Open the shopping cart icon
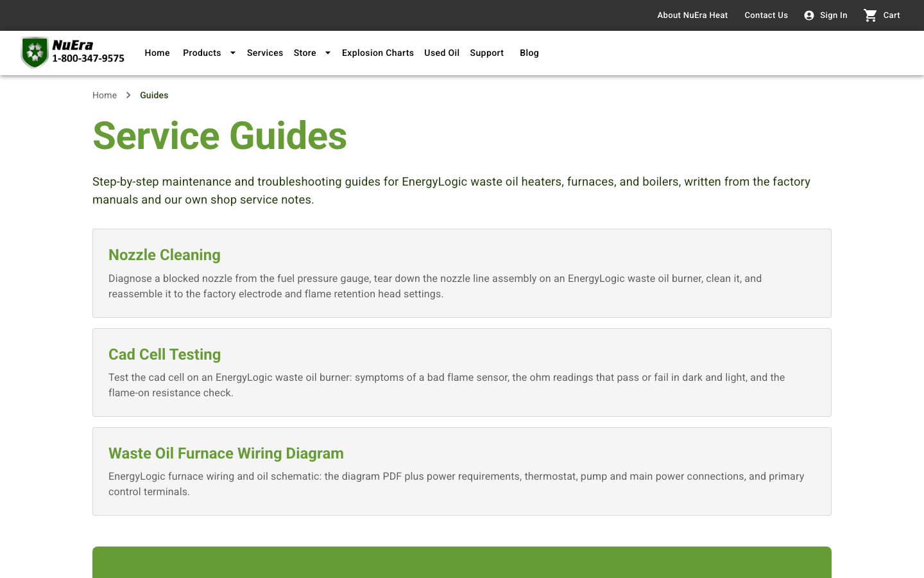 [870, 15]
